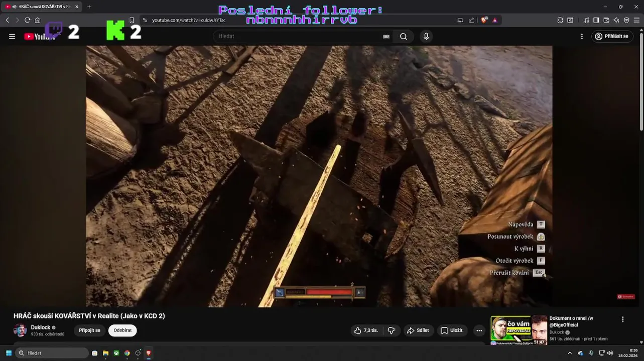This screenshot has width=644, height=361.
Task: Open the Extensions puzzle icon
Action: point(560,20)
